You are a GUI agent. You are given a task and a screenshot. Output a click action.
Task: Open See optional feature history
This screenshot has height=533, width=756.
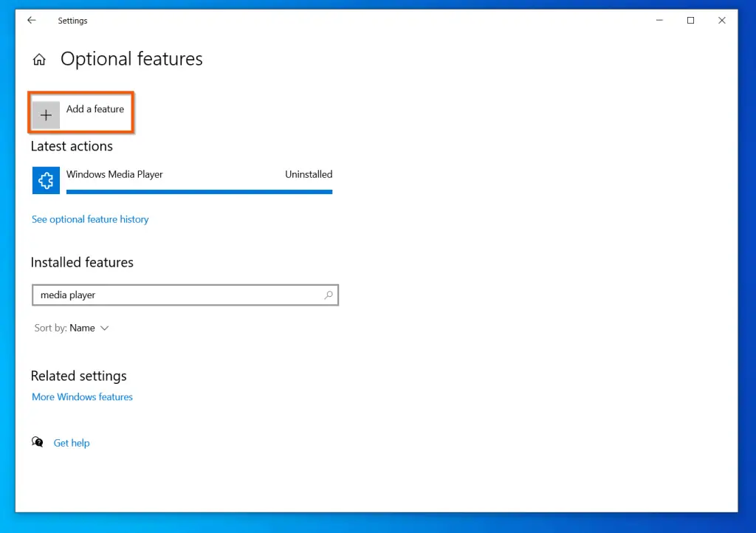point(90,219)
